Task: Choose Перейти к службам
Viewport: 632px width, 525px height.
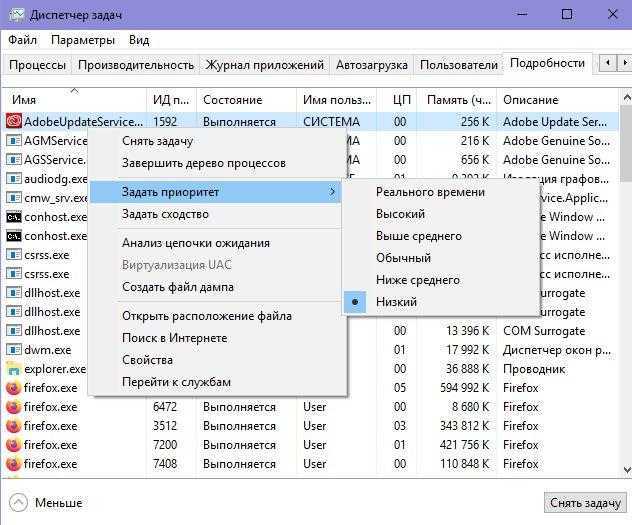Action: point(176,382)
